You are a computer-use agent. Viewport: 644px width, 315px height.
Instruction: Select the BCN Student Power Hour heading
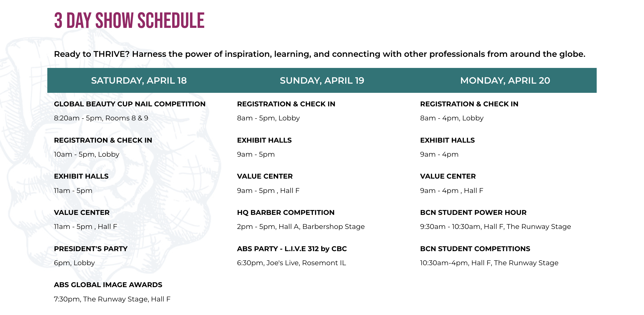473,212
